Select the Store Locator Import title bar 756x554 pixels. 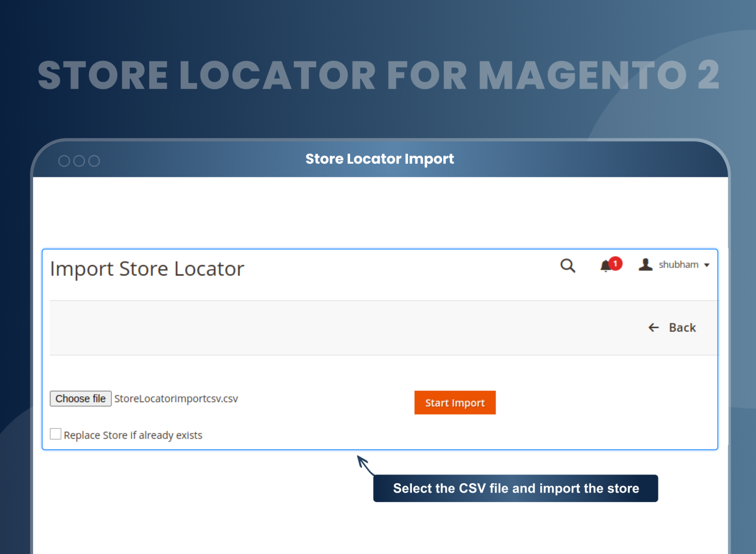[x=380, y=159]
